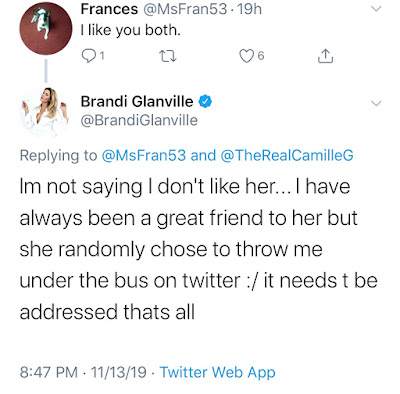Screen dimensions: 400x394
Task: Open the @TheRealCamilleG mention link
Action: coord(287,156)
